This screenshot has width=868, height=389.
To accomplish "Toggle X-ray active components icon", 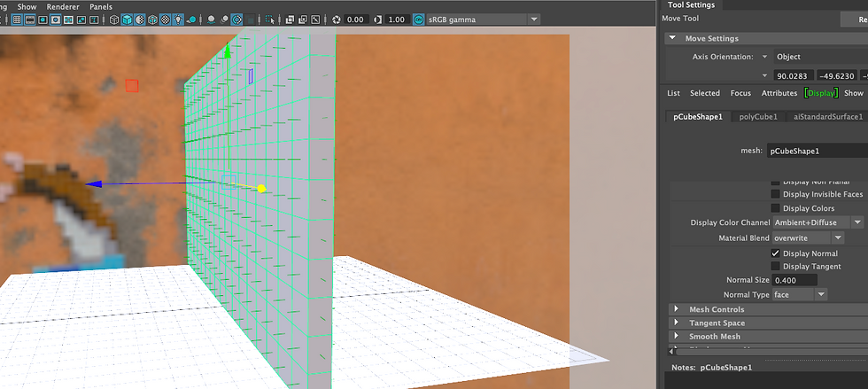I will (303, 19).
